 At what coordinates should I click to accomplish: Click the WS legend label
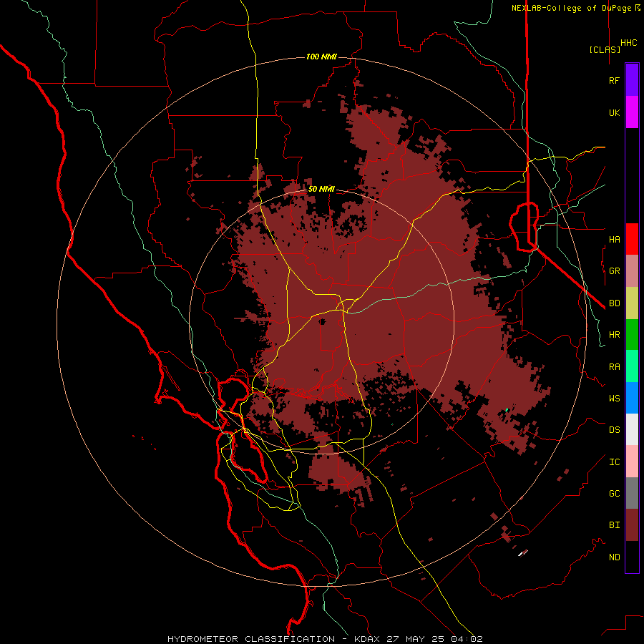(x=614, y=399)
